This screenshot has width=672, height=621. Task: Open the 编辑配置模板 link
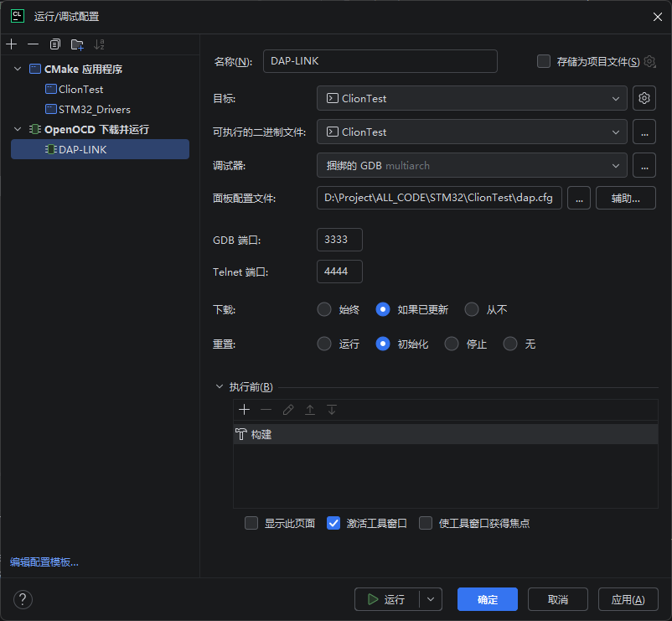pyautogui.click(x=44, y=562)
